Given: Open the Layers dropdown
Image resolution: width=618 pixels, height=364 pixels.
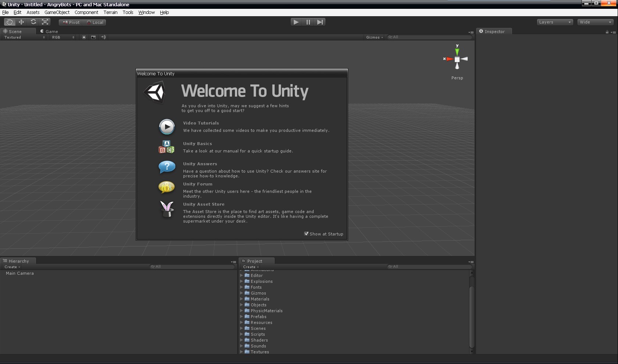Looking at the screenshot, I should [555, 22].
